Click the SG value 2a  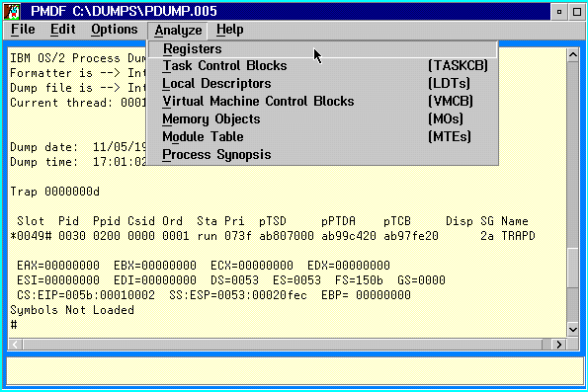487,236
